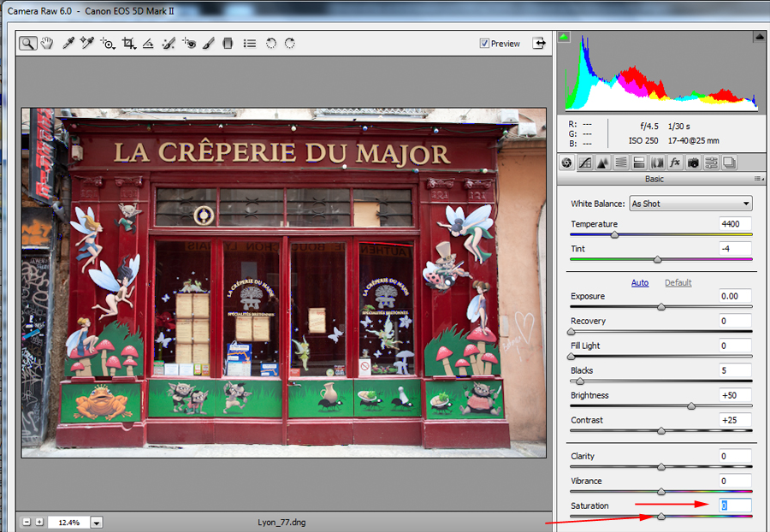Image resolution: width=770 pixels, height=532 pixels.
Task: Rotate the image 90° clockwise
Action: point(290,43)
